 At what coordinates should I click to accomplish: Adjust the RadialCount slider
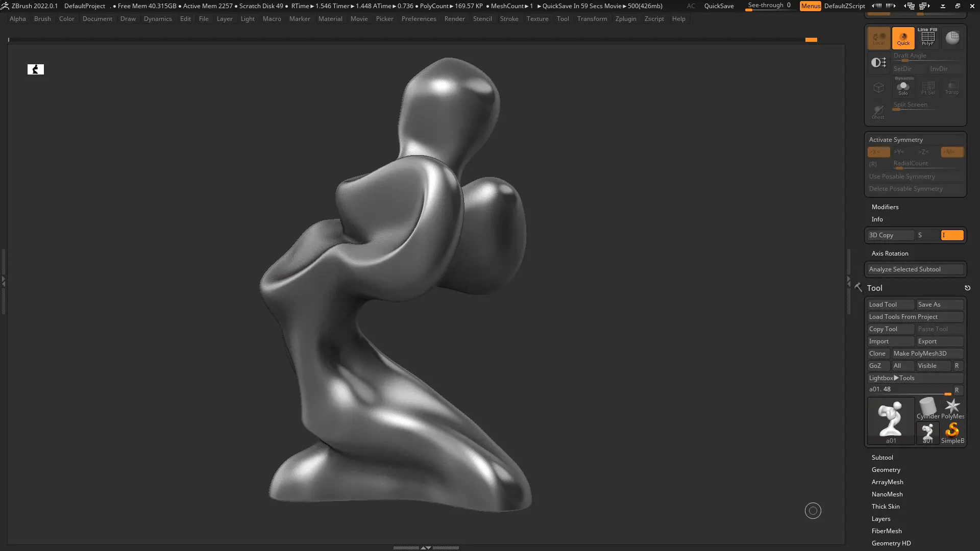click(x=927, y=164)
